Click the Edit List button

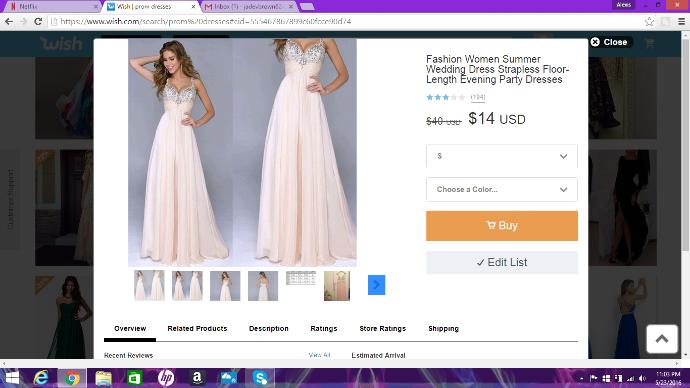(x=502, y=263)
